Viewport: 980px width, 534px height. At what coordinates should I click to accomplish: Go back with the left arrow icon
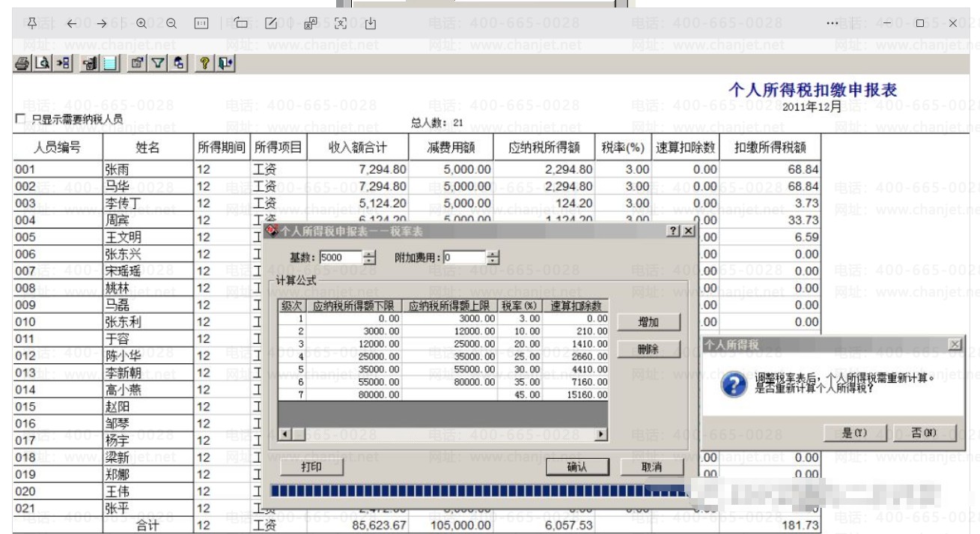72,23
